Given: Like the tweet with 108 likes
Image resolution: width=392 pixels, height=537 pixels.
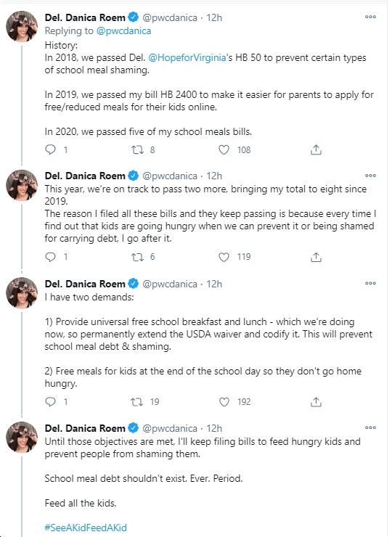Looking at the screenshot, I should pos(224,149).
